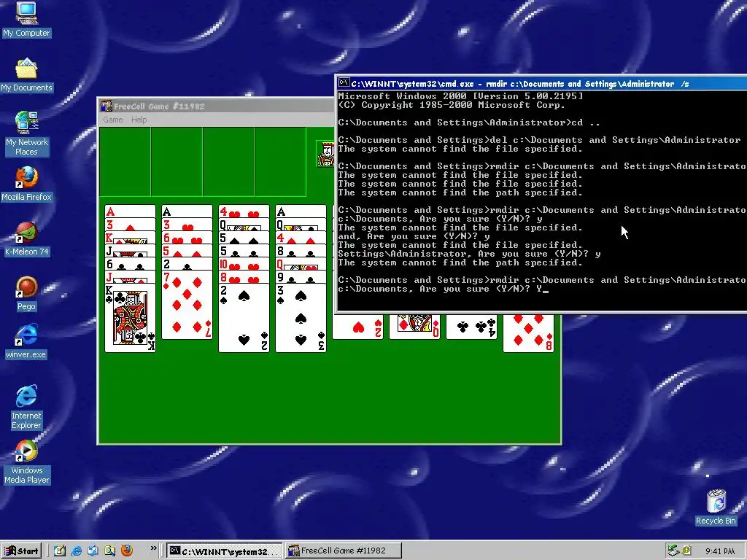Screen dimensions: 747x560
Task: Click the cmd.exe window title bar
Action: tap(542, 83)
